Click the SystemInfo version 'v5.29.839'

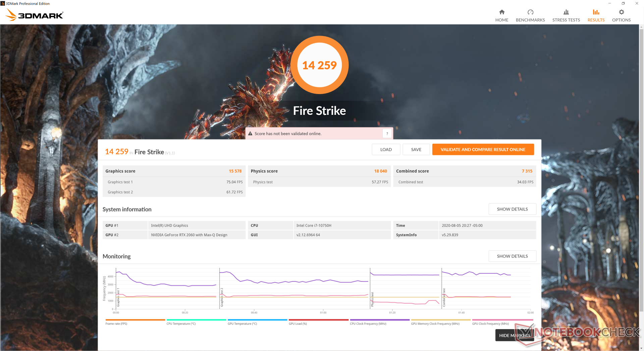[x=450, y=235]
